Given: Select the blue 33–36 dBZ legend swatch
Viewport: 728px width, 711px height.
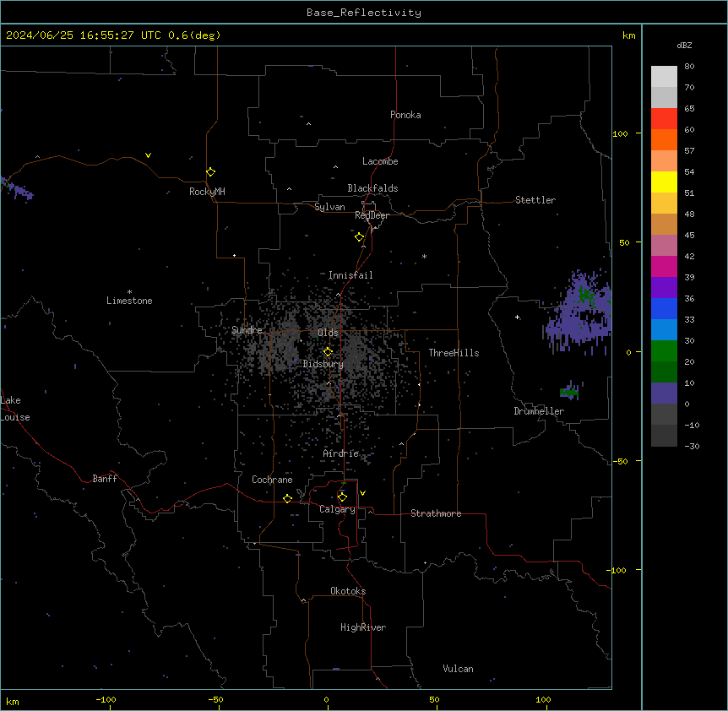Looking at the screenshot, I should click(x=664, y=308).
